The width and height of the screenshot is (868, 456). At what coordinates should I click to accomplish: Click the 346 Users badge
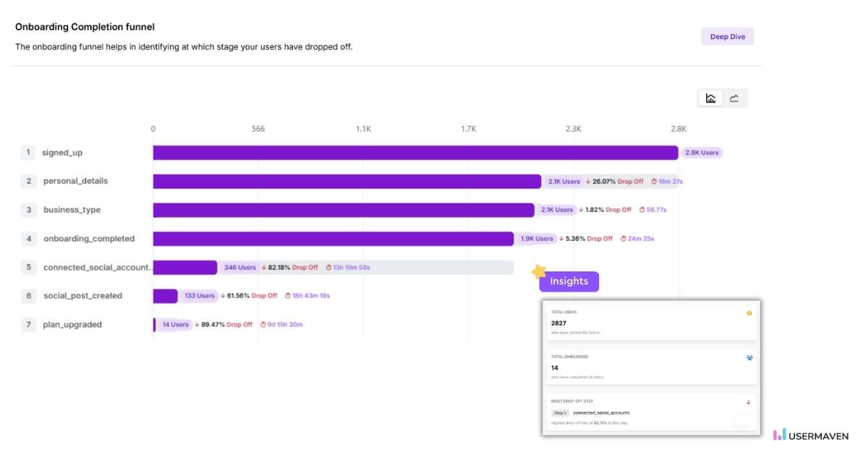239,268
